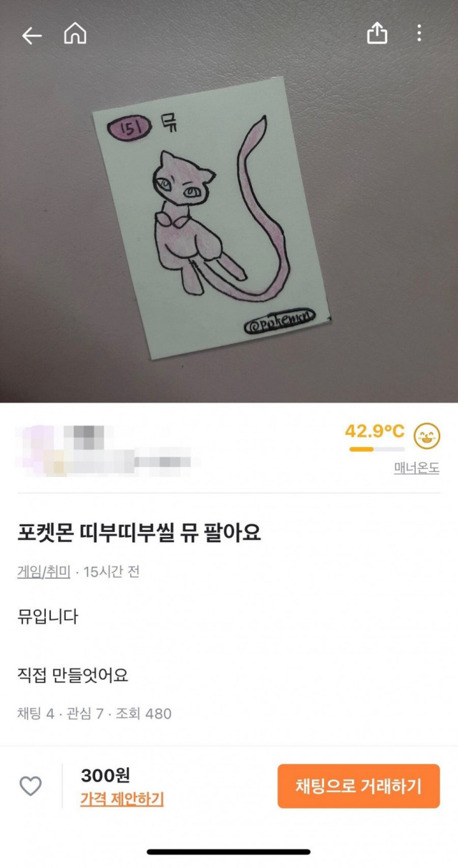This screenshot has width=458, height=868.
Task: Tap 가격 제안하기 link
Action: 122,799
